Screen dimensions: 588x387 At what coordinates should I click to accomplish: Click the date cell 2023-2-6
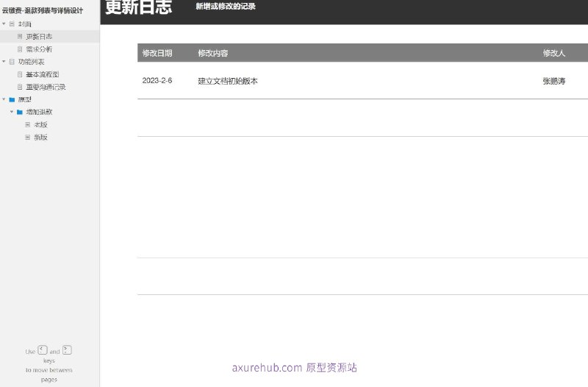coord(157,80)
